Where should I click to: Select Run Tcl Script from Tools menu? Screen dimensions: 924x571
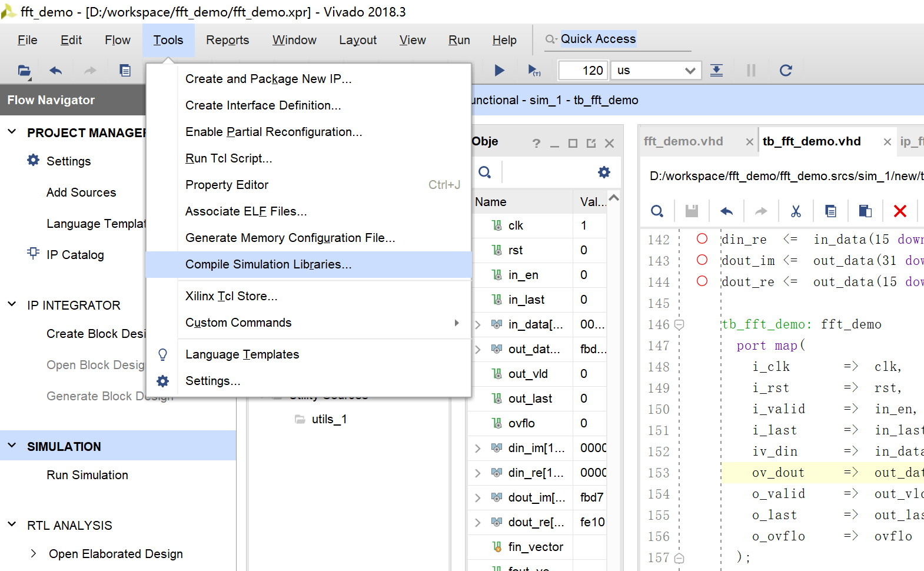click(x=308, y=158)
